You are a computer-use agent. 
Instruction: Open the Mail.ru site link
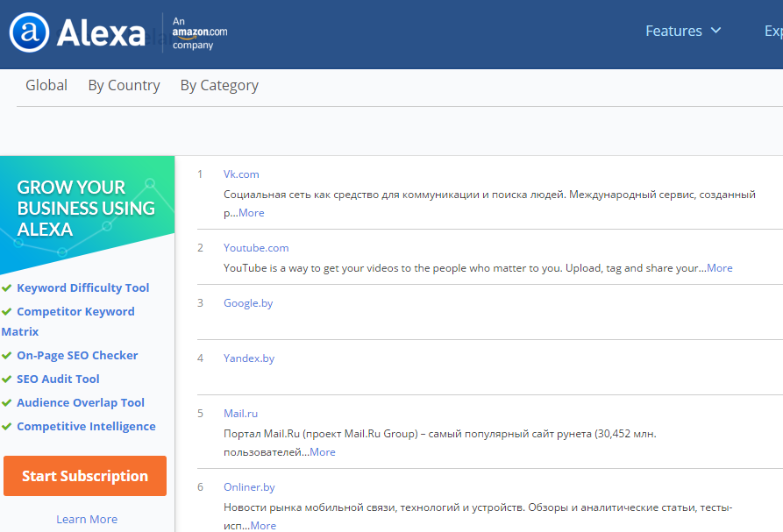click(240, 413)
